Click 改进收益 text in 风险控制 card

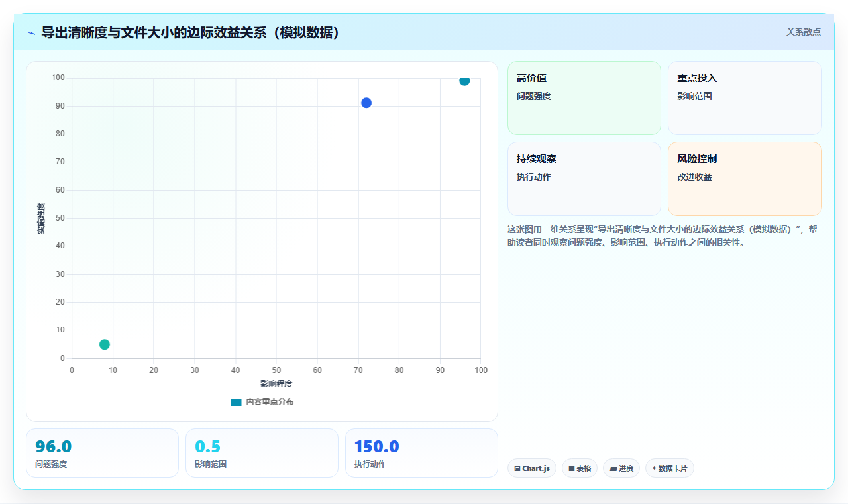(x=694, y=177)
